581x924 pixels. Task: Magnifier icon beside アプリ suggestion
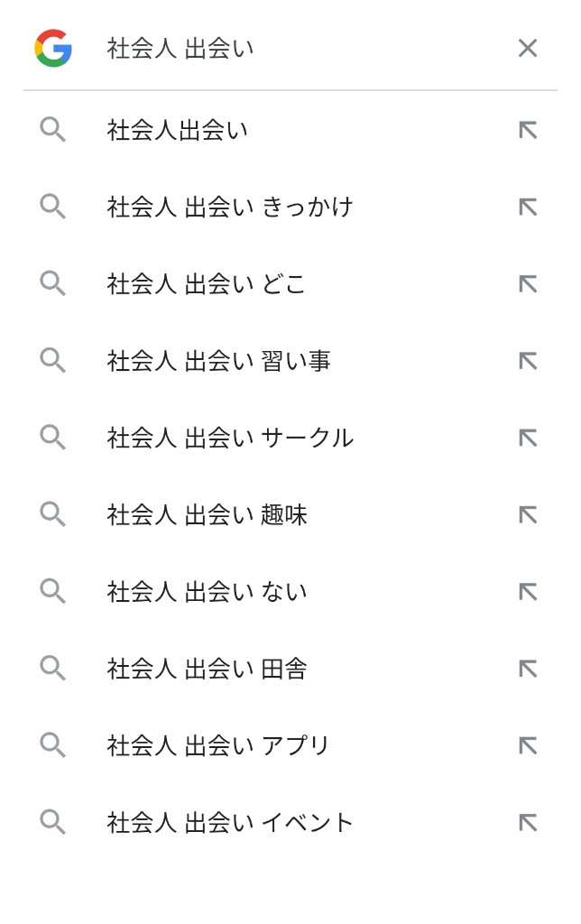[52, 745]
